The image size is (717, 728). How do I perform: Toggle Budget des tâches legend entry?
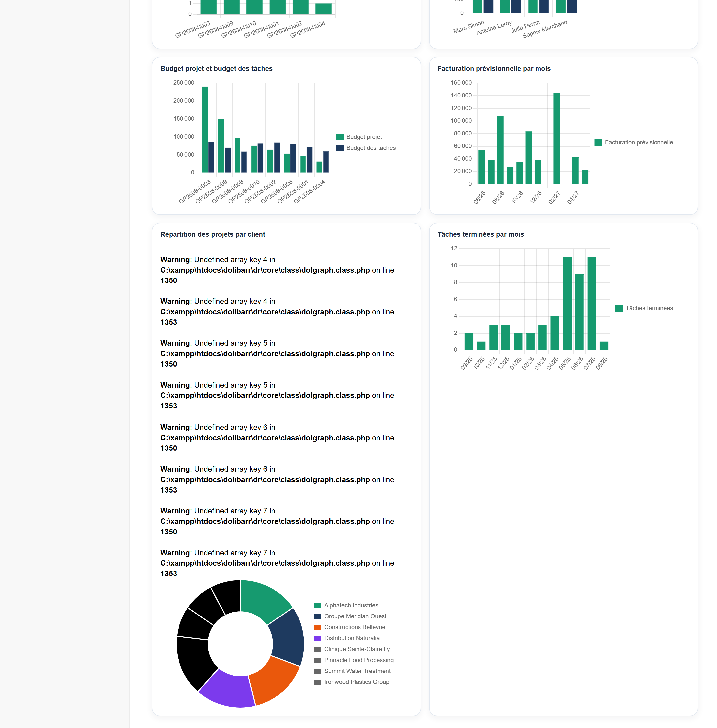(x=366, y=148)
